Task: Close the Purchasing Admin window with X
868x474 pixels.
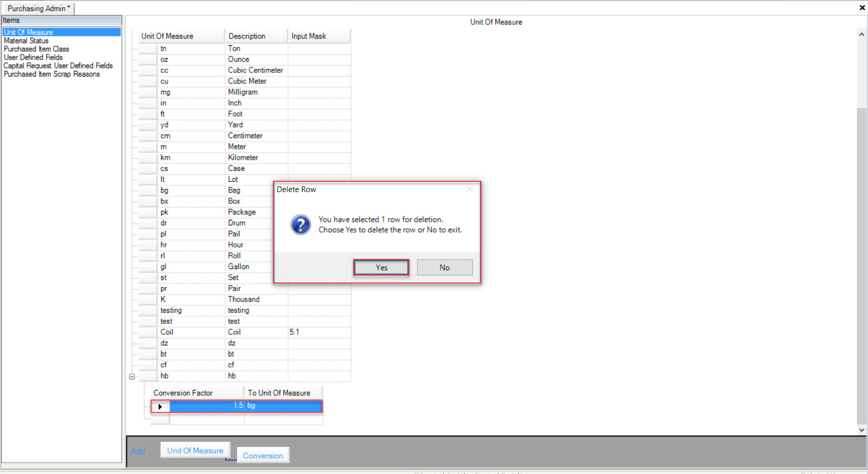Action: pyautogui.click(x=862, y=7)
